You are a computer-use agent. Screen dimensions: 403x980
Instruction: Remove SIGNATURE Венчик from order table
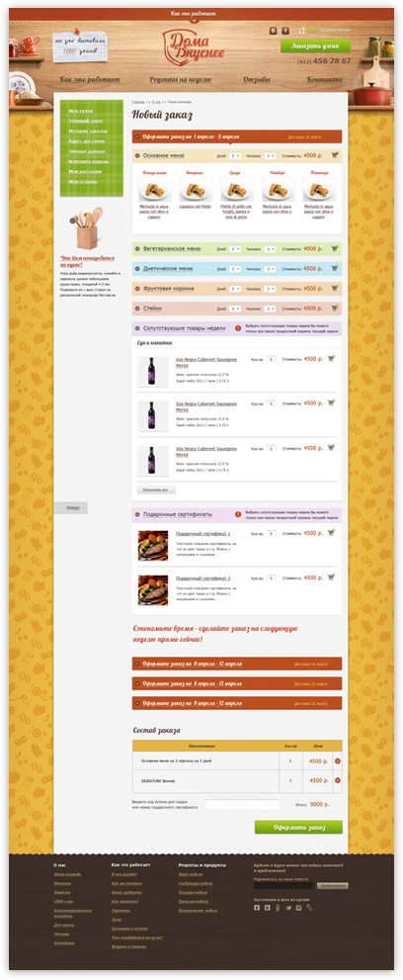click(338, 780)
